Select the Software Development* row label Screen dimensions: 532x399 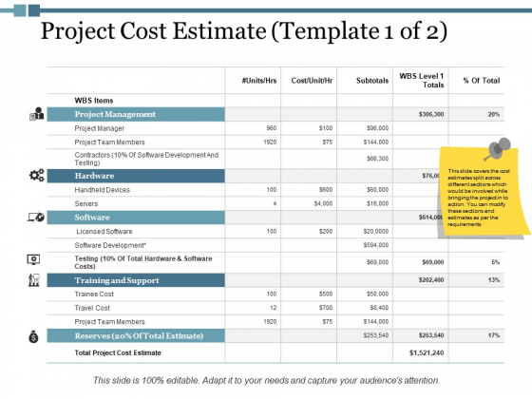(110, 245)
